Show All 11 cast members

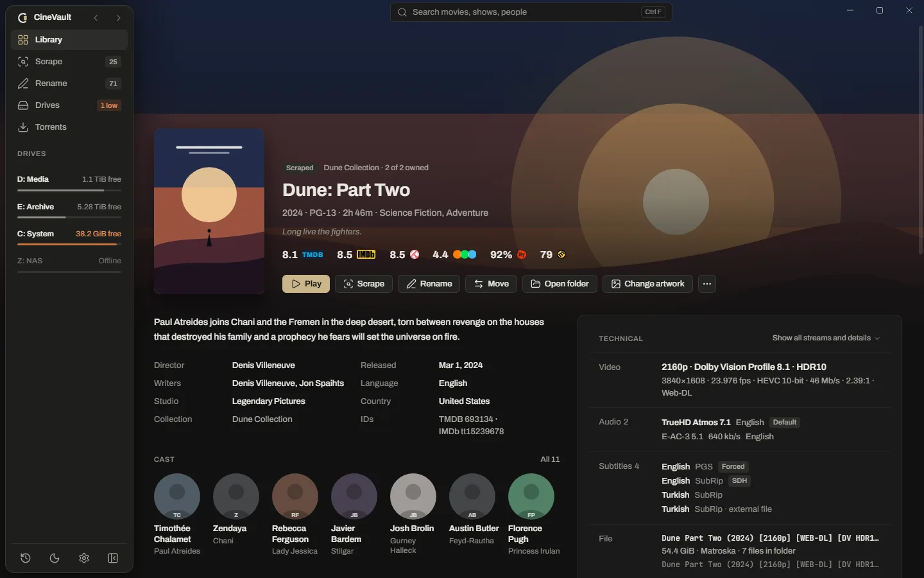click(x=550, y=459)
